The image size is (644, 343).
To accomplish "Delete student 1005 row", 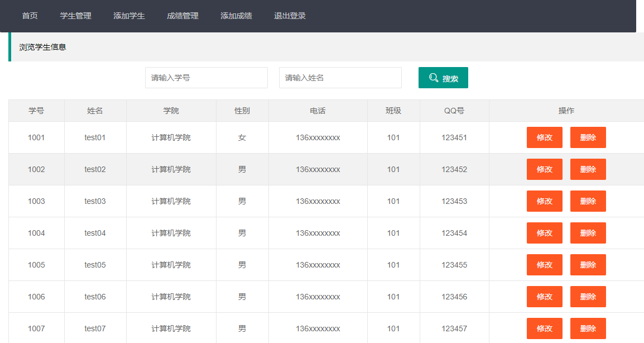I will (x=588, y=265).
